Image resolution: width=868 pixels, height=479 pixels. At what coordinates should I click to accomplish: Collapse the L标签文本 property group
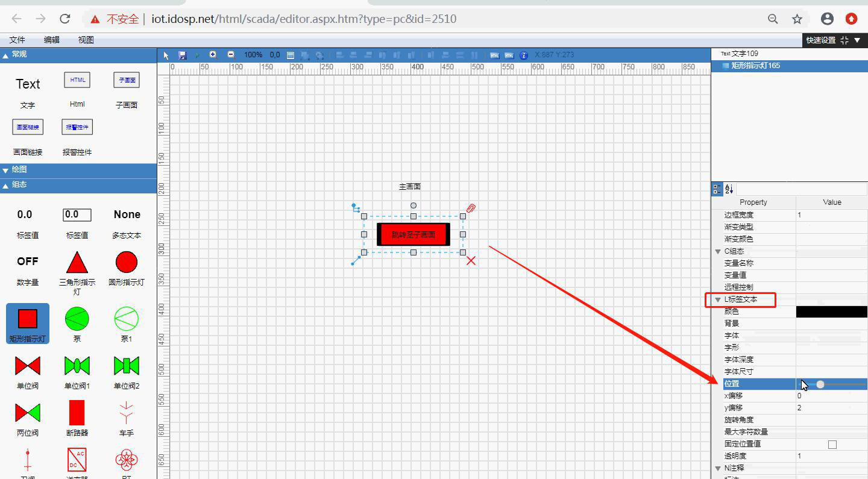(x=718, y=299)
